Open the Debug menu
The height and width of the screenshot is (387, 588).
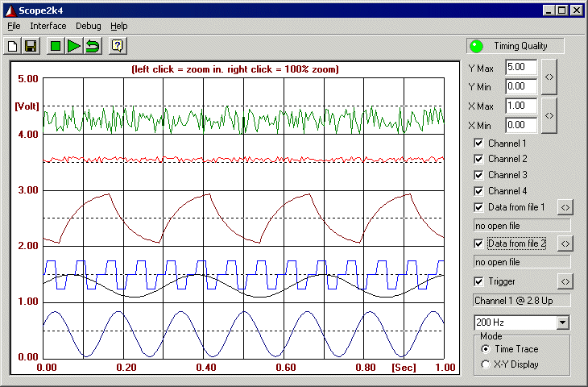click(88, 26)
